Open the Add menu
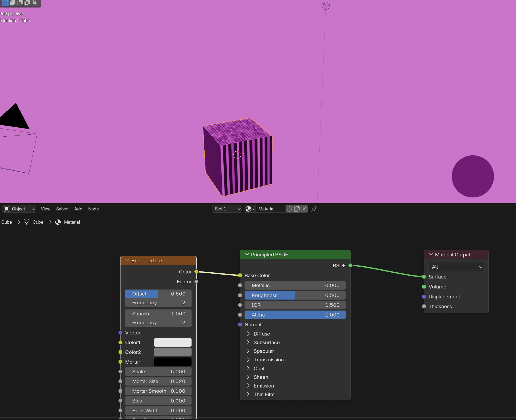 click(78, 209)
